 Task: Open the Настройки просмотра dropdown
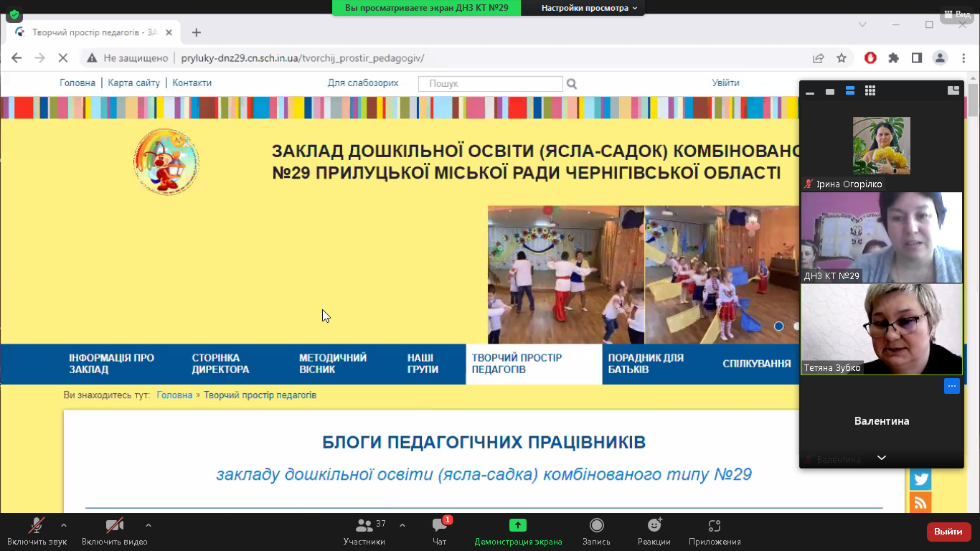589,8
